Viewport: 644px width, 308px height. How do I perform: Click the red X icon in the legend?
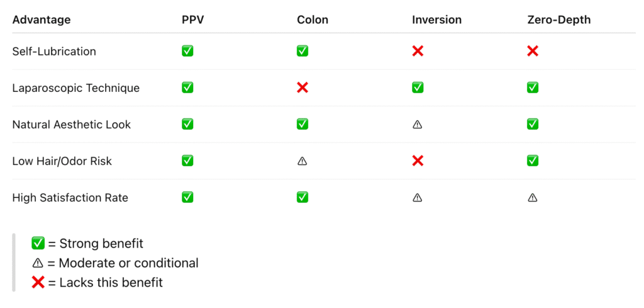pos(38,282)
